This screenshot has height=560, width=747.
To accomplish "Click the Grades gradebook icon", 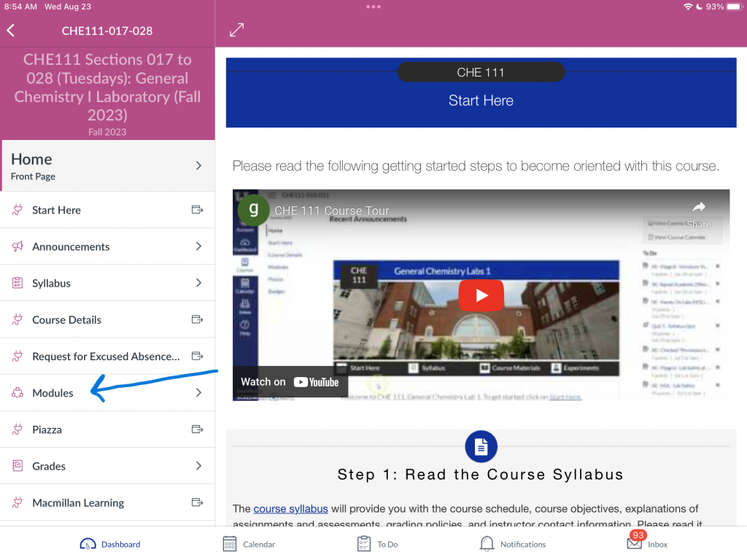I will click(18, 466).
